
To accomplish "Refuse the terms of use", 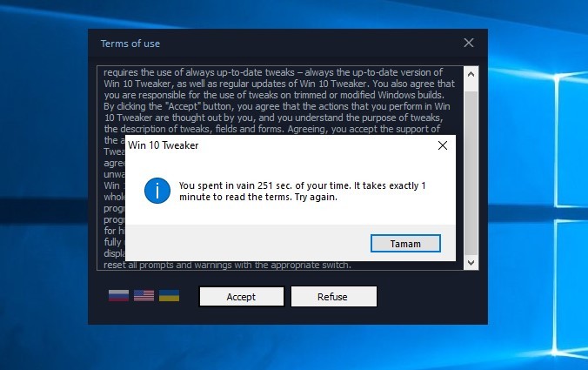I will 334,297.
